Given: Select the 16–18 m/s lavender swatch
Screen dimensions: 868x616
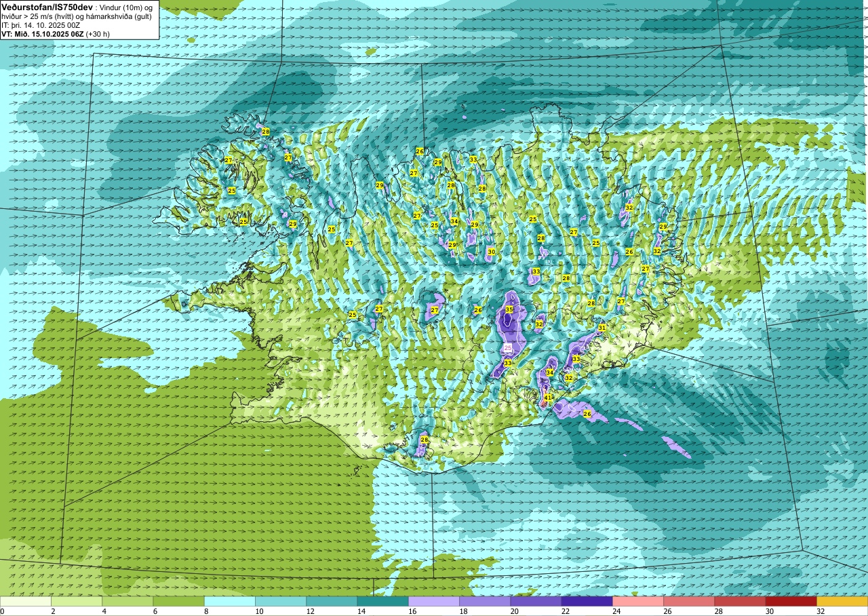Looking at the screenshot, I should pos(434,601).
